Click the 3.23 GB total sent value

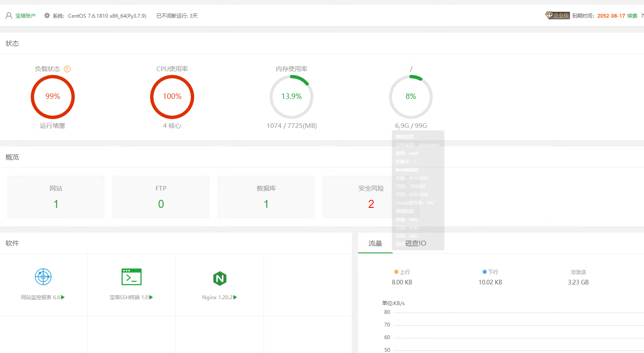pos(578,282)
